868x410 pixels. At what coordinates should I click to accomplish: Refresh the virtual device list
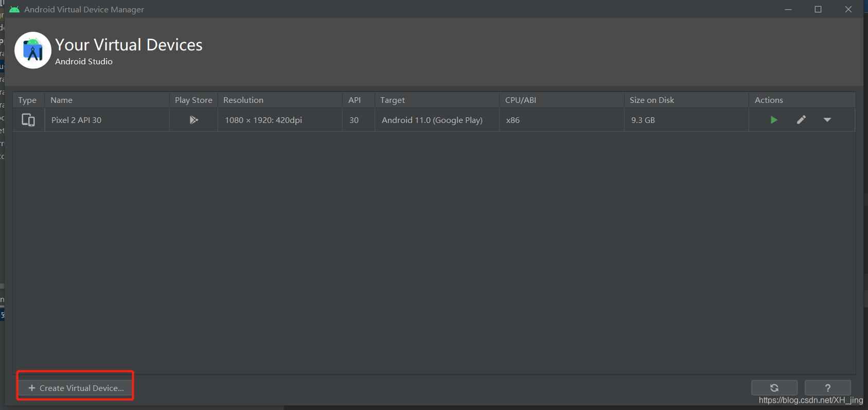(x=774, y=388)
